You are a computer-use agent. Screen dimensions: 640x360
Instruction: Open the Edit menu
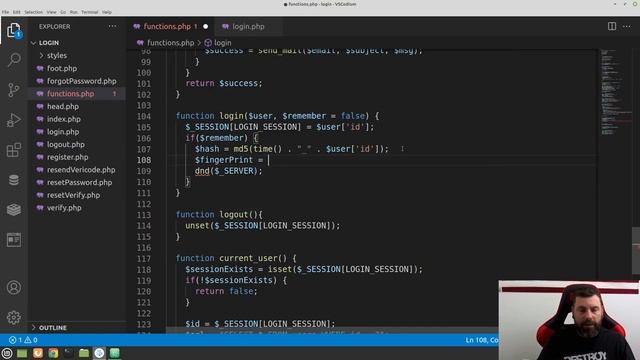coord(17,12)
